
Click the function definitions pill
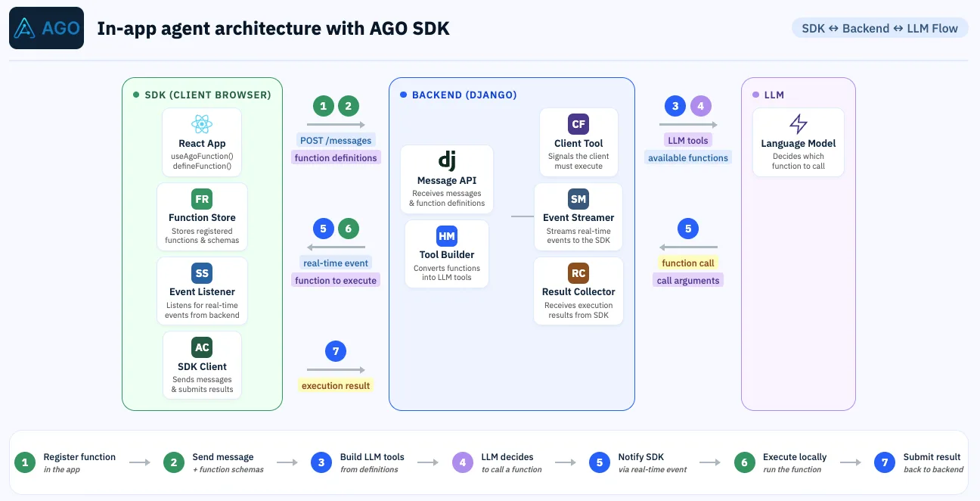[x=336, y=157]
